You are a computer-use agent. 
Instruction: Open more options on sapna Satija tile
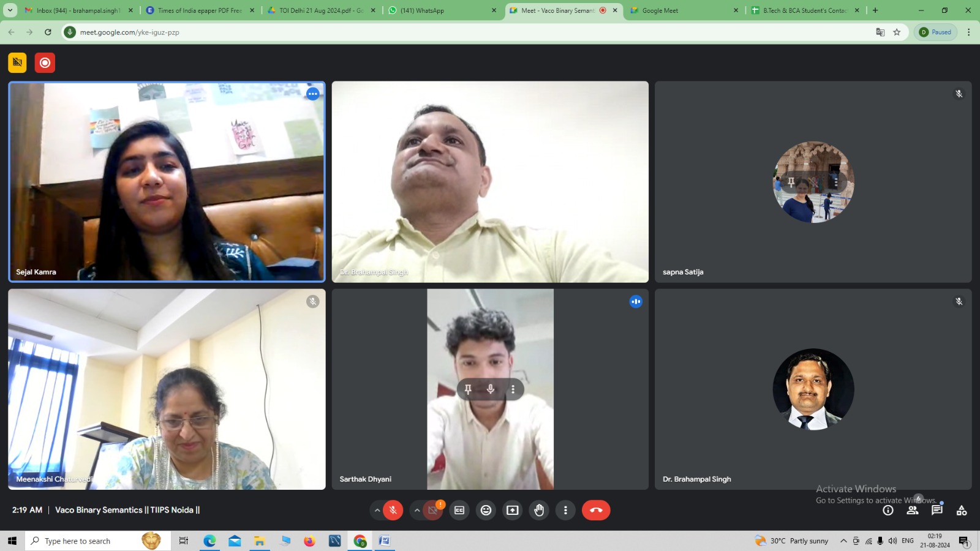[x=836, y=182]
